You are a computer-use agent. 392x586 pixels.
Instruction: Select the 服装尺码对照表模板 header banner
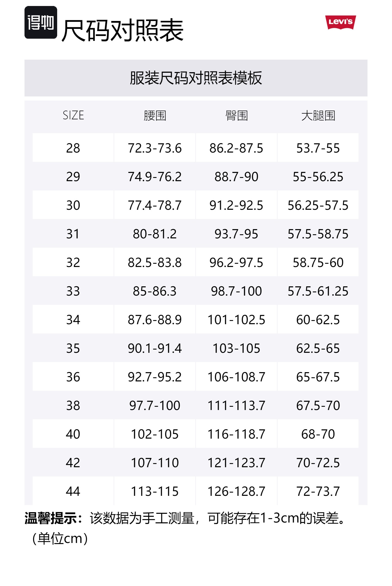(x=196, y=78)
